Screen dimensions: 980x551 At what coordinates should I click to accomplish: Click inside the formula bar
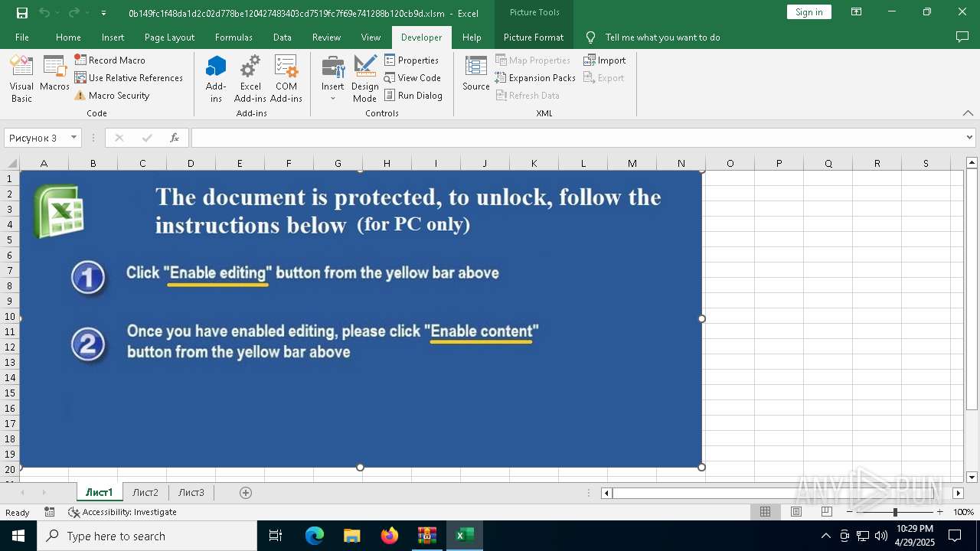578,138
